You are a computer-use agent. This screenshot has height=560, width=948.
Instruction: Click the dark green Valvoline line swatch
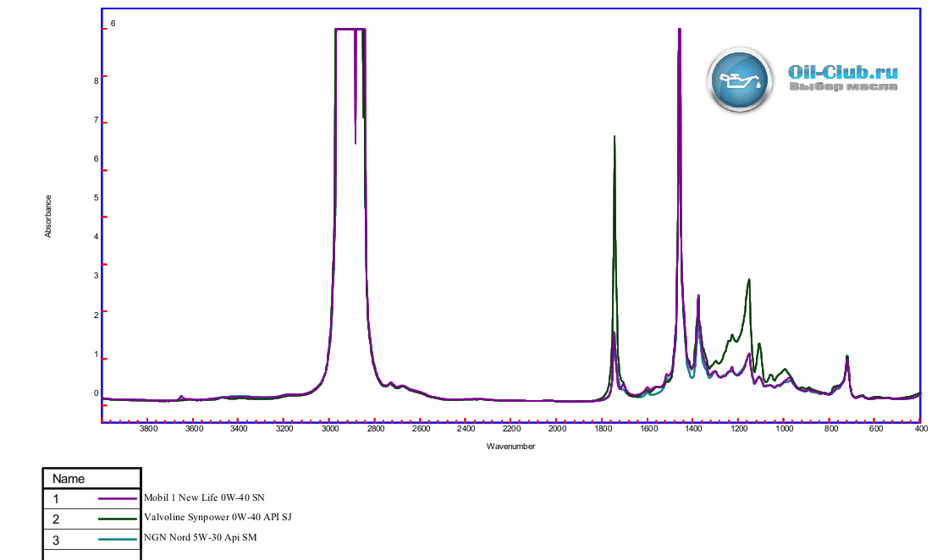tap(118, 519)
